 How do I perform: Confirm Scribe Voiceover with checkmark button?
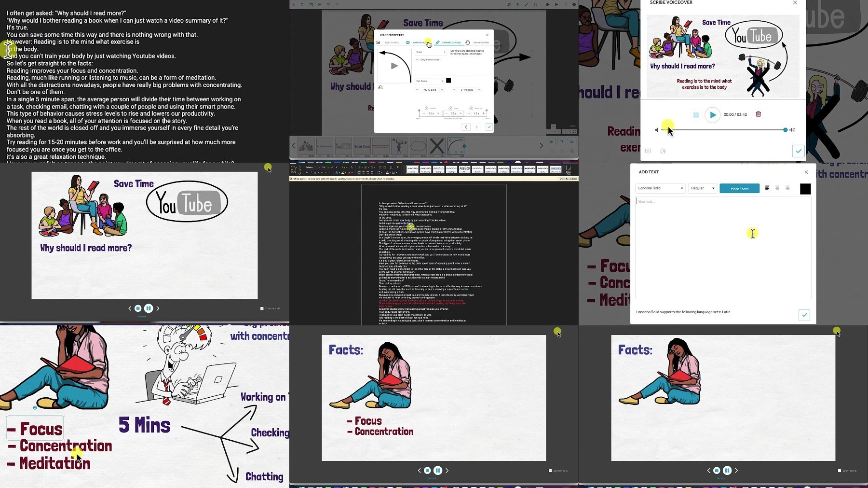(799, 151)
